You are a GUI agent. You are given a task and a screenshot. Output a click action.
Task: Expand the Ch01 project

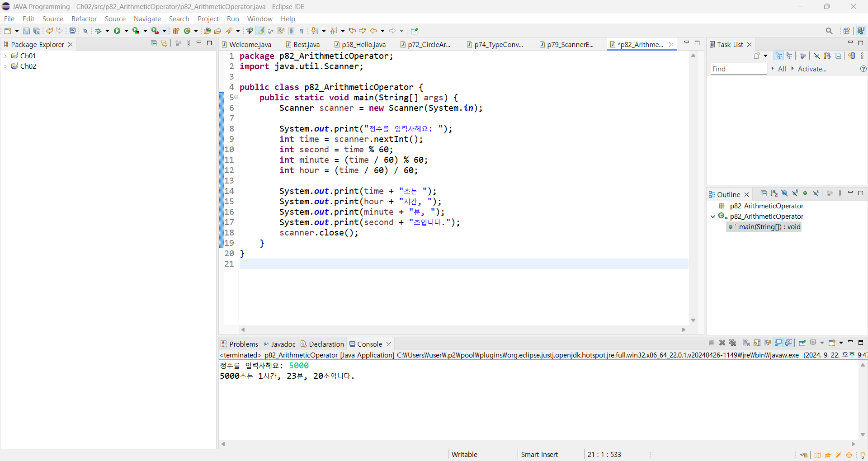5,56
